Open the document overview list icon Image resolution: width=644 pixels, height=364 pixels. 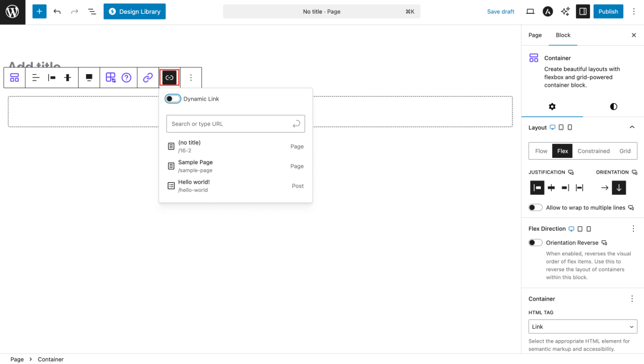tap(92, 11)
